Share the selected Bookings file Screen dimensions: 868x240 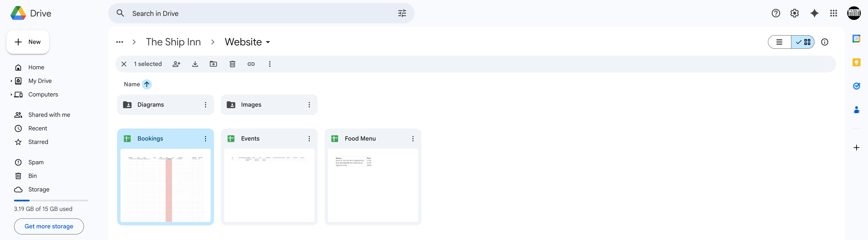pos(176,64)
